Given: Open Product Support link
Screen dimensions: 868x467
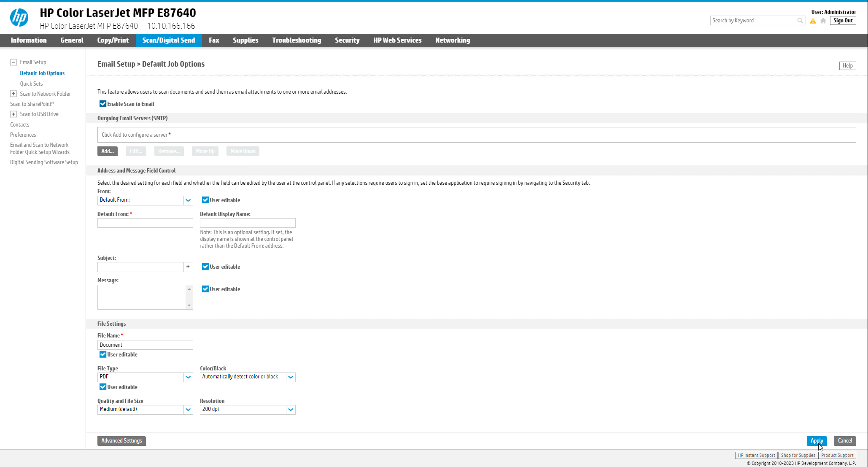Looking at the screenshot, I should [x=837, y=455].
